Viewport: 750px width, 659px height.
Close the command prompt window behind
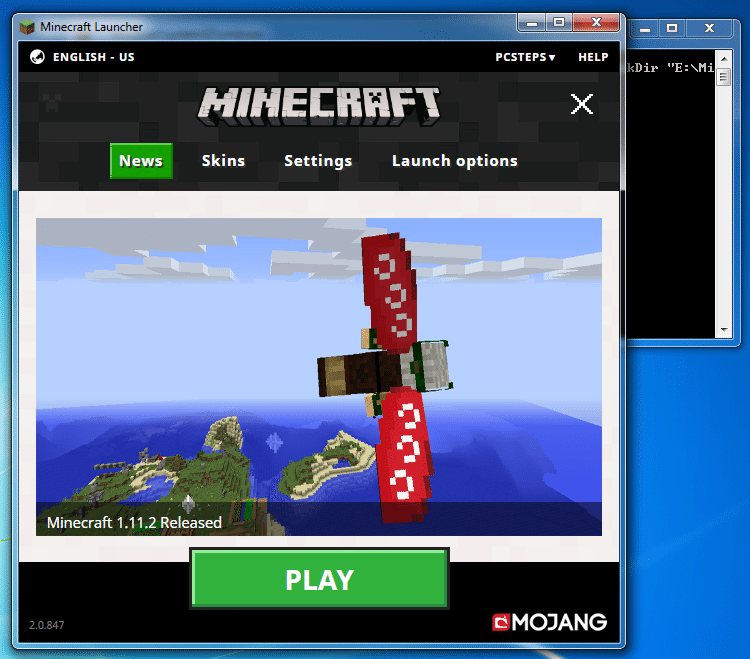coord(709,29)
